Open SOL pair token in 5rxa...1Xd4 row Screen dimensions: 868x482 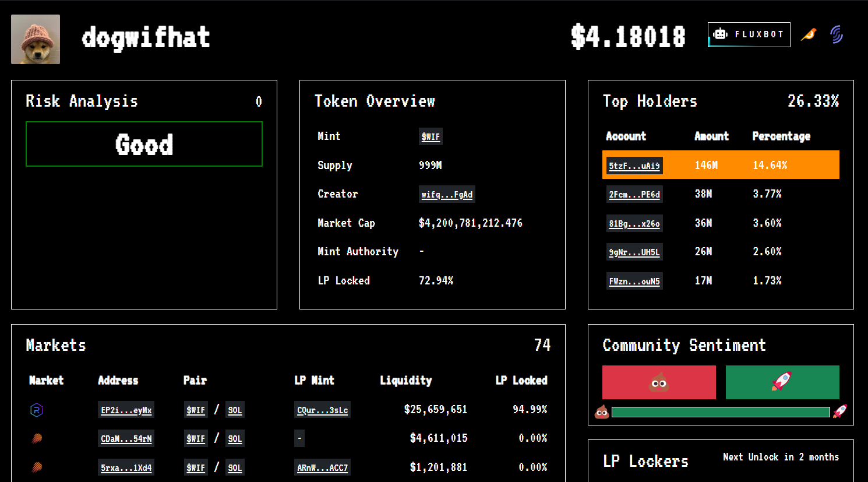coord(235,467)
